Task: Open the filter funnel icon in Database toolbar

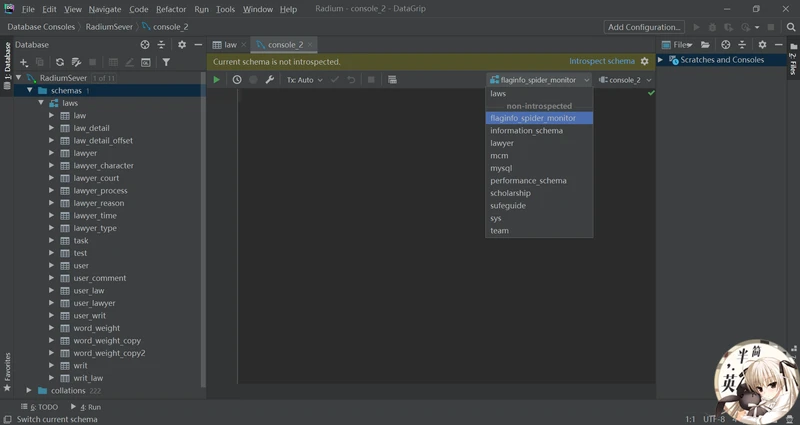Action: click(166, 62)
